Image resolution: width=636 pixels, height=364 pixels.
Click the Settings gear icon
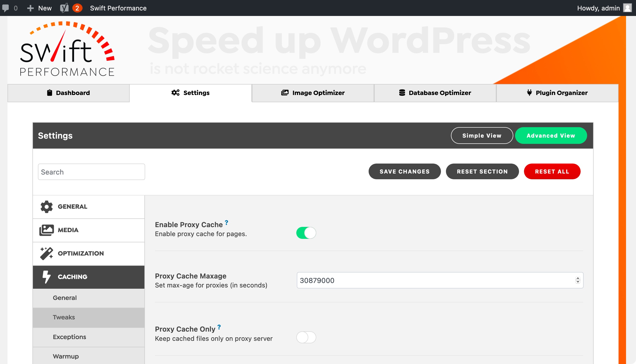pyautogui.click(x=175, y=92)
